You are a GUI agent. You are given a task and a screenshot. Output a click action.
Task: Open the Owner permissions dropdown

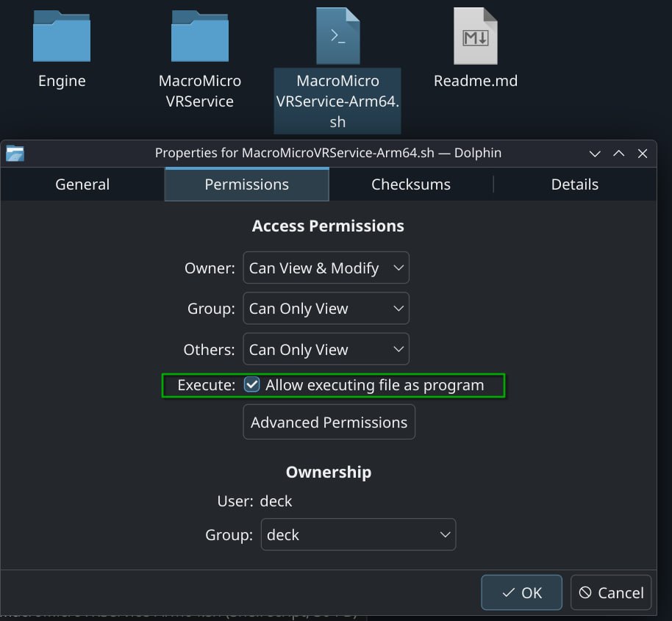pos(326,268)
